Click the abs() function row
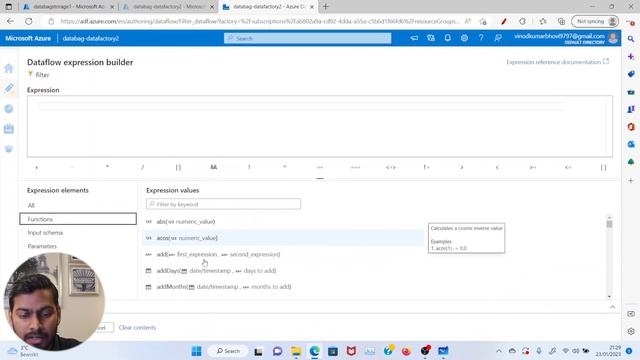This screenshot has height=360, width=640. (x=283, y=222)
